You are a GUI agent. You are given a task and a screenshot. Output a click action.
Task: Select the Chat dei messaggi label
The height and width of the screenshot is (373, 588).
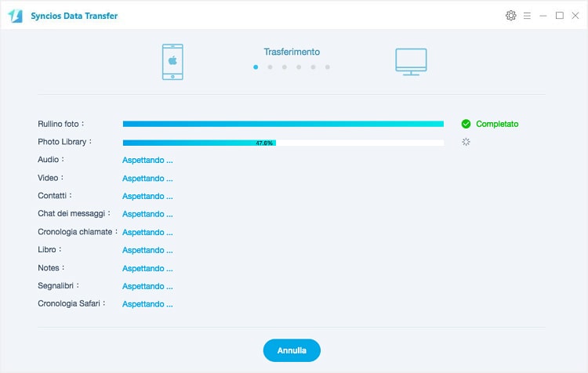pyautogui.click(x=74, y=213)
